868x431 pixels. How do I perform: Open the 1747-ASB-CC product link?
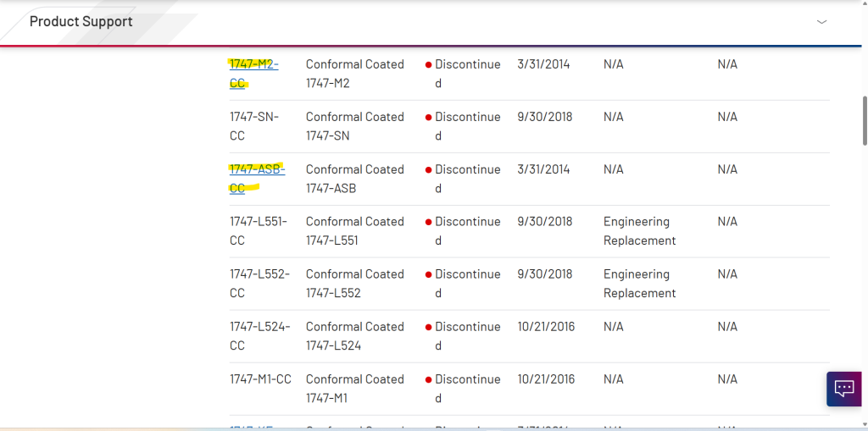tap(257, 169)
